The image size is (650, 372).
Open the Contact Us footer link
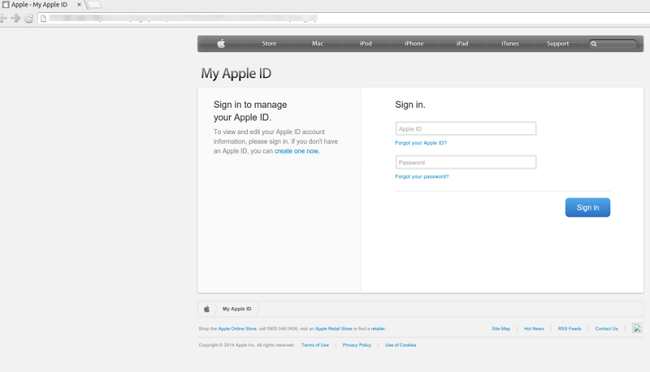606,328
